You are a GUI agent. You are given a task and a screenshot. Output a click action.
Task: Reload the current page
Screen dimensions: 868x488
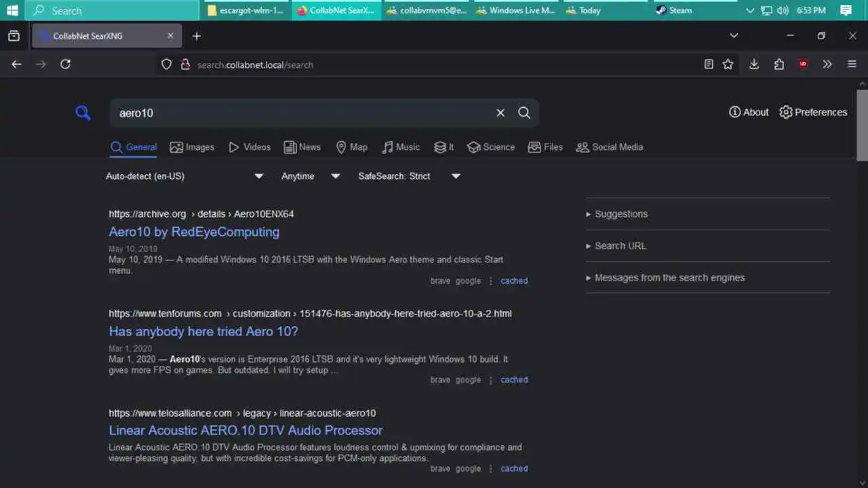pos(65,64)
